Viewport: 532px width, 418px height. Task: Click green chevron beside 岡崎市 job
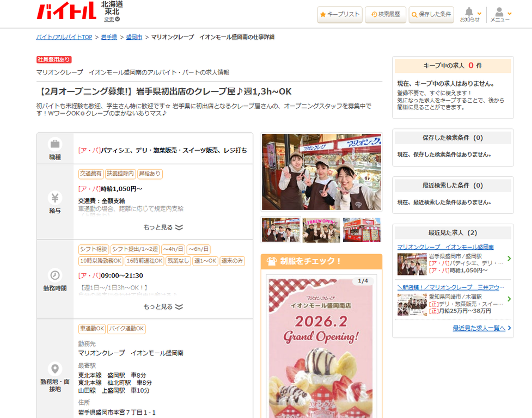coord(509,299)
